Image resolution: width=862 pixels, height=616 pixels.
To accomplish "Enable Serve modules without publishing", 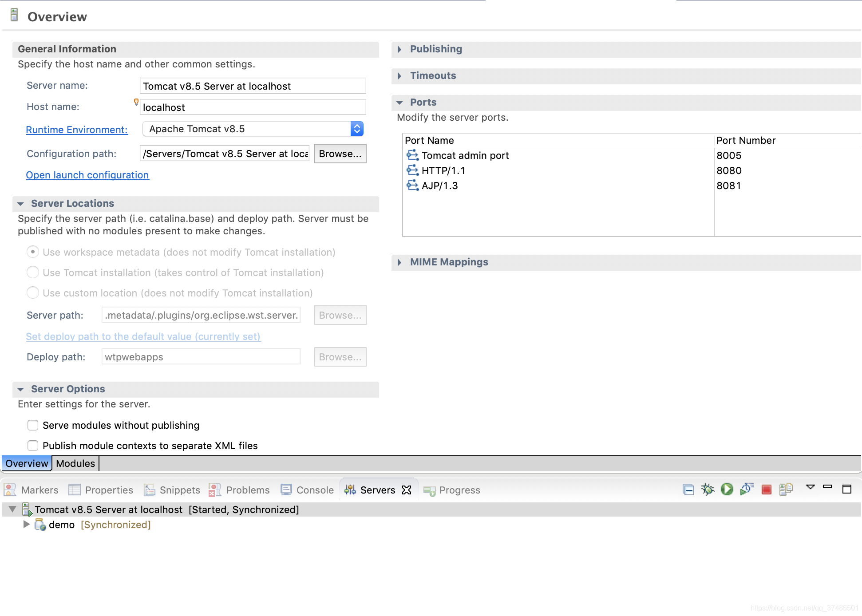I will tap(33, 425).
